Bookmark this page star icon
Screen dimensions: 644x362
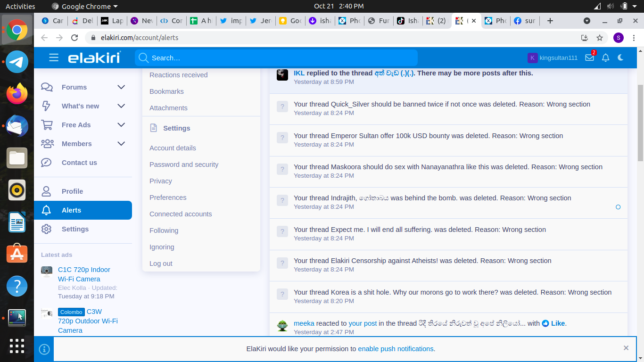point(600,38)
